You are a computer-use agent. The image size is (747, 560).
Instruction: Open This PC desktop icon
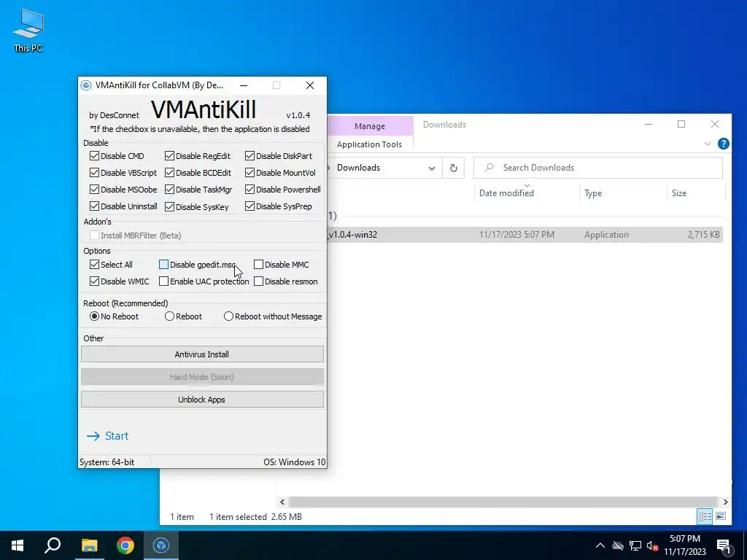[x=28, y=31]
